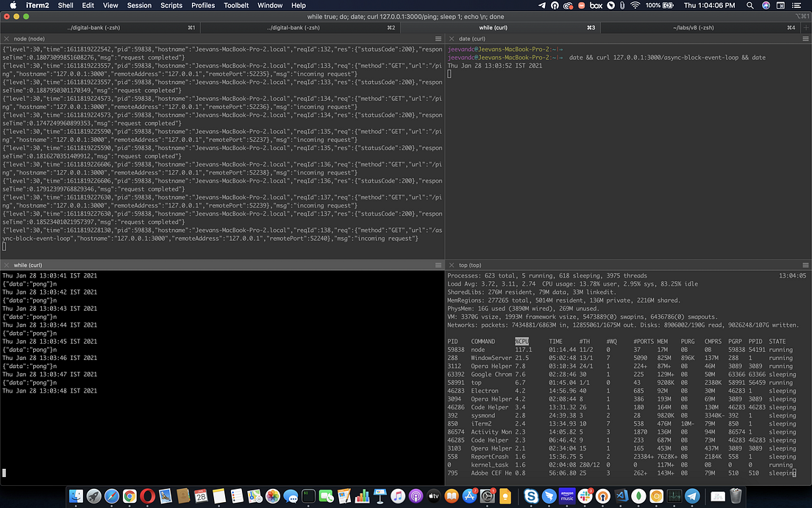Open Skype from the dock

click(531, 497)
